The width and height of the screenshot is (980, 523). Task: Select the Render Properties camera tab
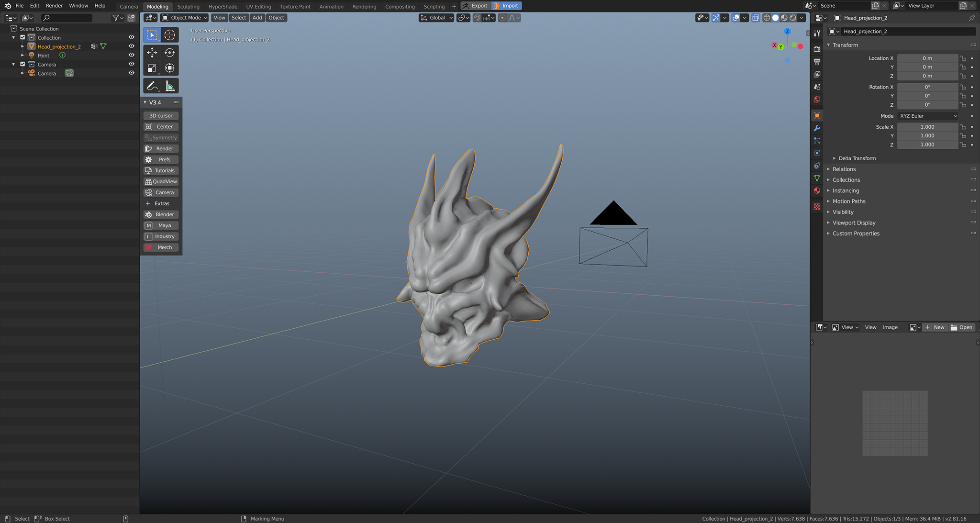click(x=817, y=49)
